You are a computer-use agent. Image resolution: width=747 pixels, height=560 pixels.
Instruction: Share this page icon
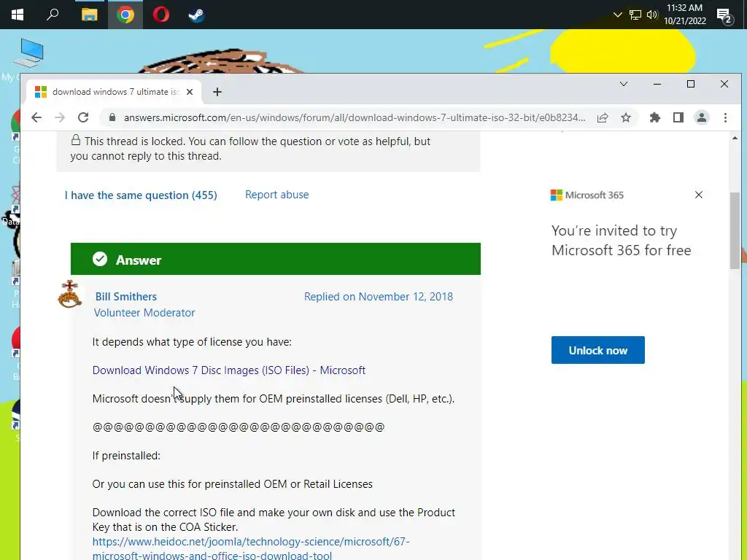[x=603, y=117]
